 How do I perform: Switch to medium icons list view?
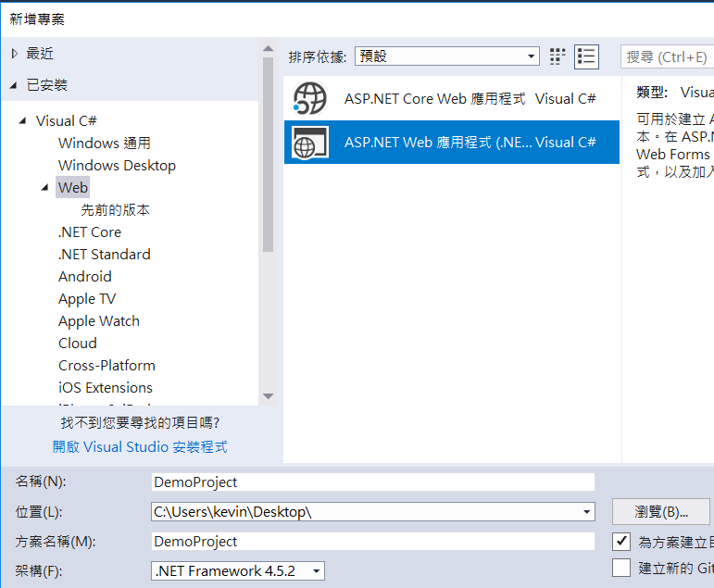coord(586,56)
